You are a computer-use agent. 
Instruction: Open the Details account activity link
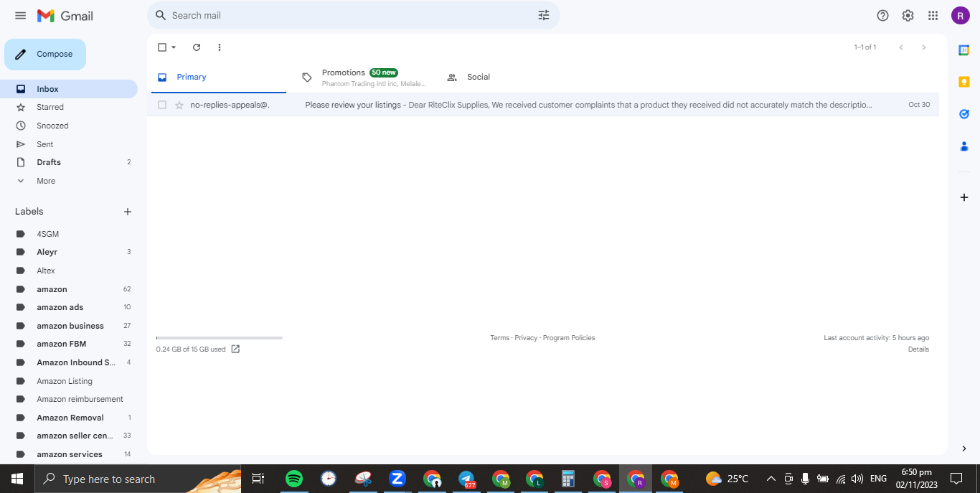pos(918,349)
